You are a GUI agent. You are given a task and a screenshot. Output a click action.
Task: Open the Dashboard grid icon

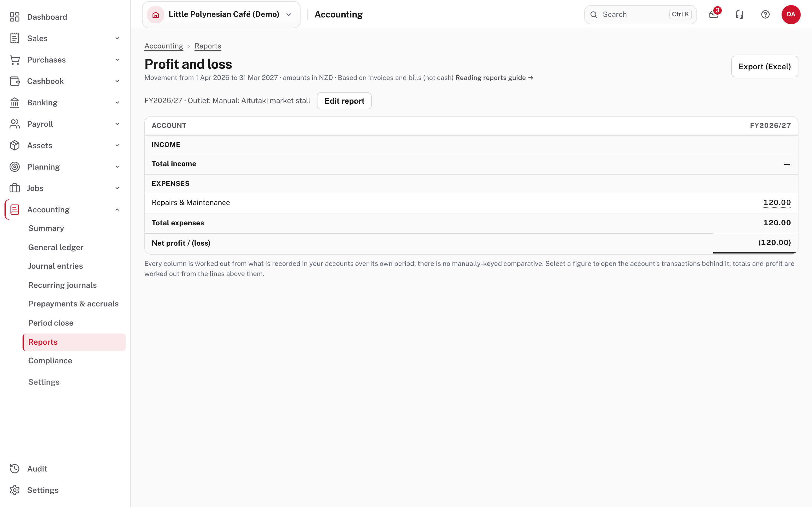point(14,17)
